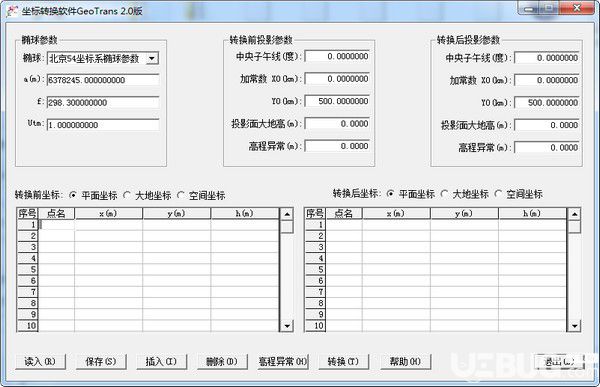Click y(m) column header in right table
Image resolution: width=600 pixels, height=387 pixels.
tap(464, 213)
